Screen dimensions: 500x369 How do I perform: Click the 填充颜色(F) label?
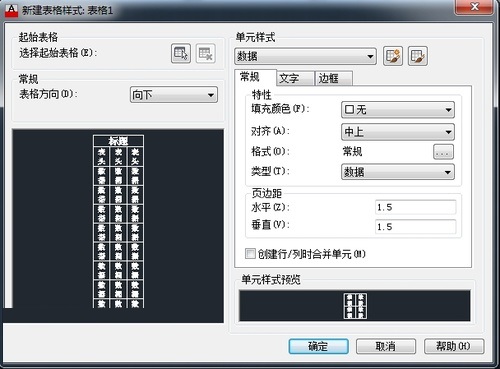pyautogui.click(x=280, y=109)
